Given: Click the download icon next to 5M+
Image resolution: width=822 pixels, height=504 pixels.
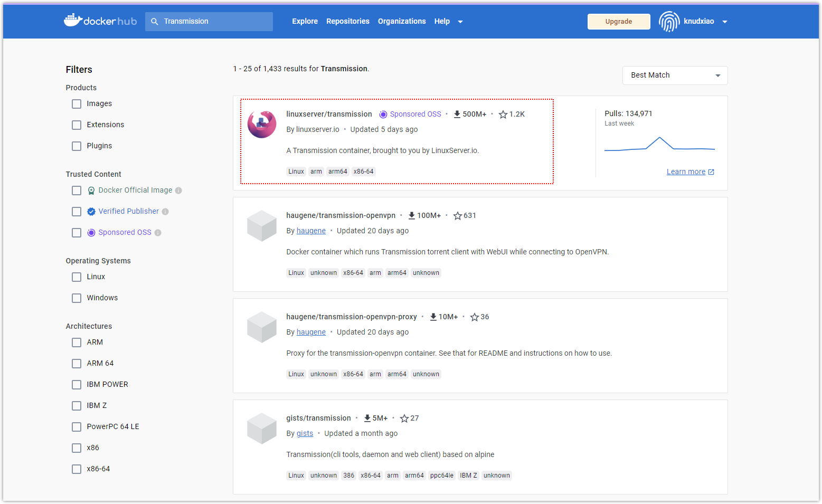Looking at the screenshot, I should tap(367, 418).
